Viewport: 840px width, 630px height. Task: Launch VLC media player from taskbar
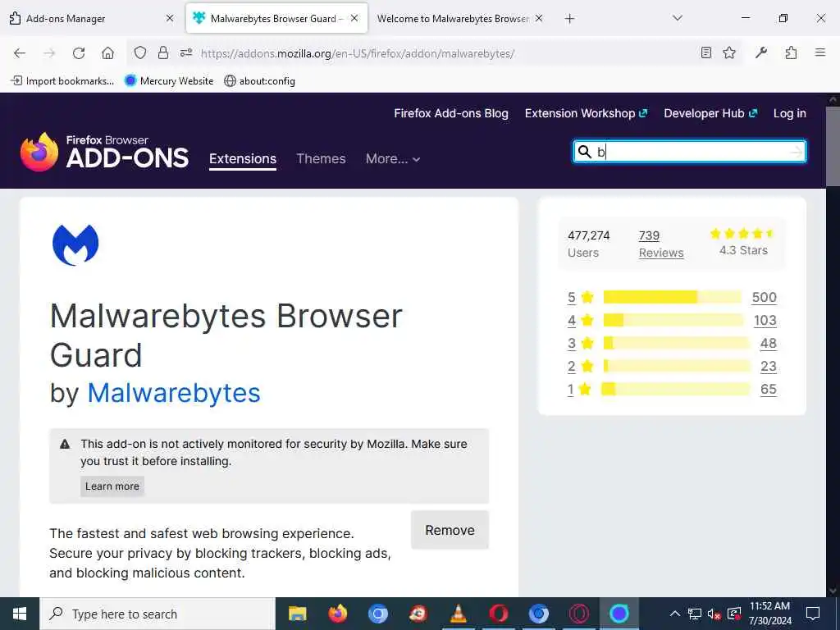(458, 614)
